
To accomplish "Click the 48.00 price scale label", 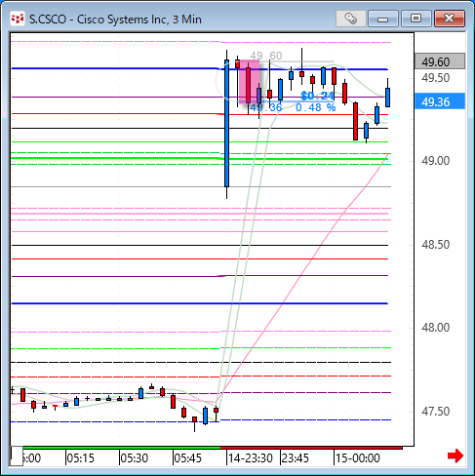I will 436,328.
